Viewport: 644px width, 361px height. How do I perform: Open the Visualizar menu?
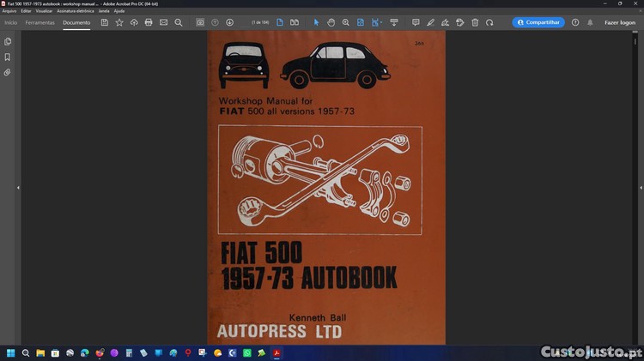point(44,11)
